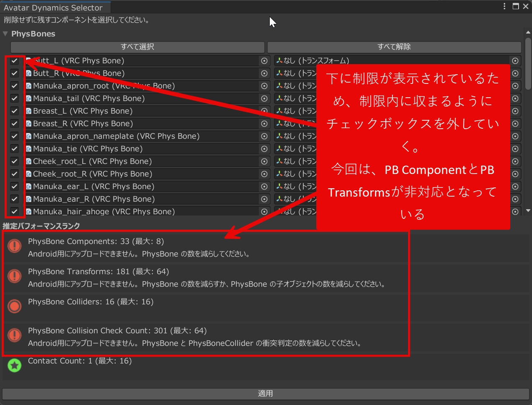Click error icon beside PhysBone Components
Screen dimensions: 532x405
pyautogui.click(x=15, y=246)
